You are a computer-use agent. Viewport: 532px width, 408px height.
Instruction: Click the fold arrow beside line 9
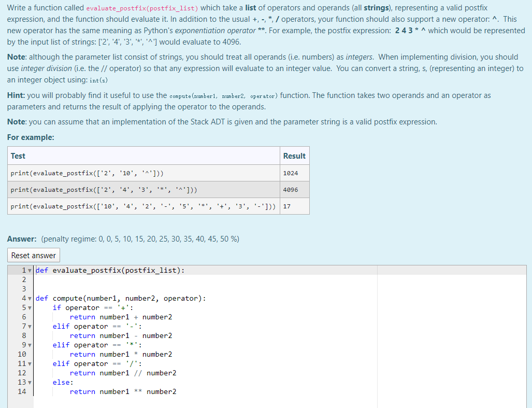tap(30, 345)
